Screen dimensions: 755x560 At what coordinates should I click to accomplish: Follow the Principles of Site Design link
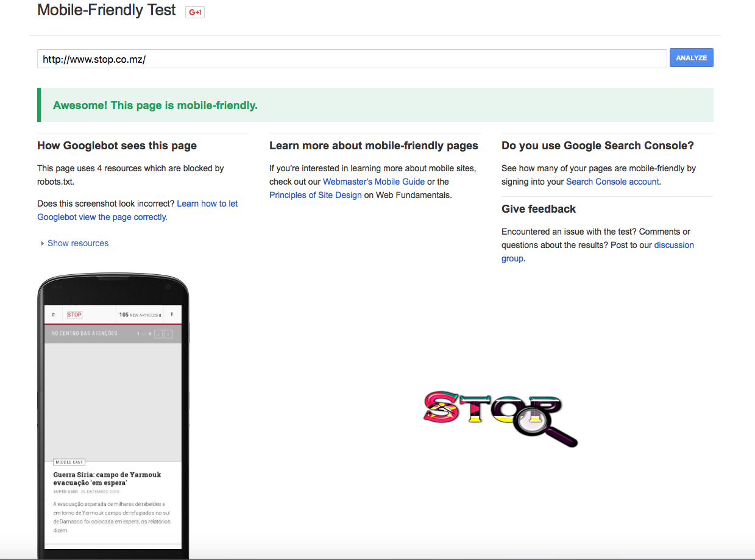(315, 195)
